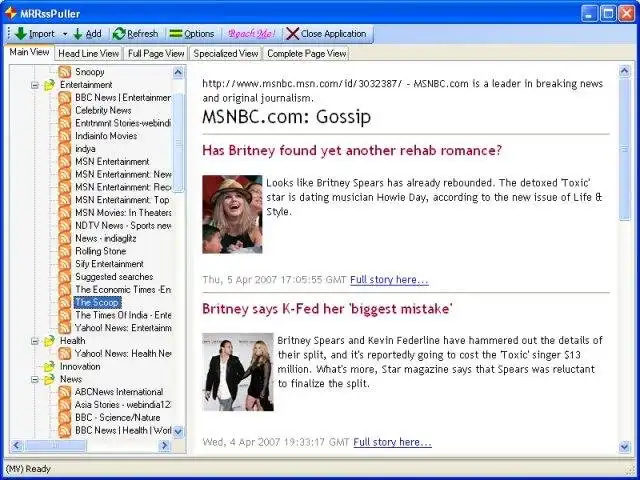Click RSS icon for Sify Entertainment
The height and width of the screenshot is (480, 640).
coord(64,264)
